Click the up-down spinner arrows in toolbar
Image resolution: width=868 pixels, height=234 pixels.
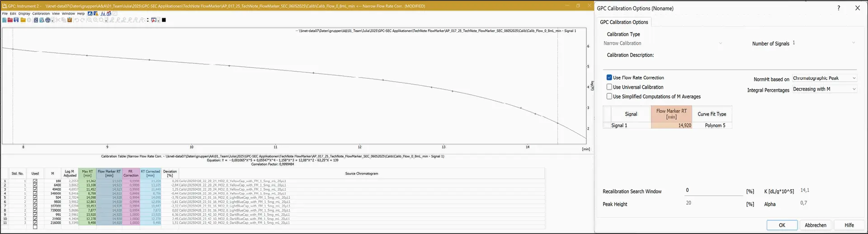point(148,20)
